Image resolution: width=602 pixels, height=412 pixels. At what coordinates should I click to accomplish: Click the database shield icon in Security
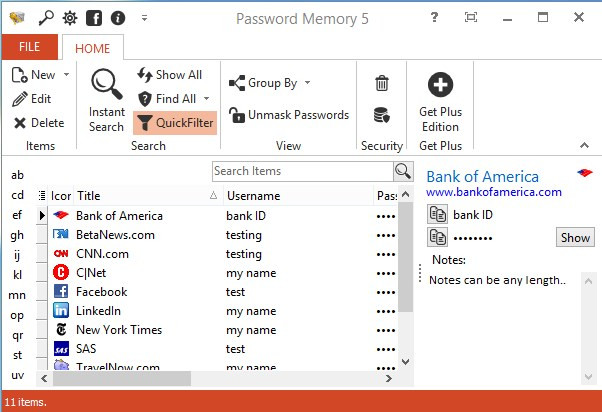[382, 115]
